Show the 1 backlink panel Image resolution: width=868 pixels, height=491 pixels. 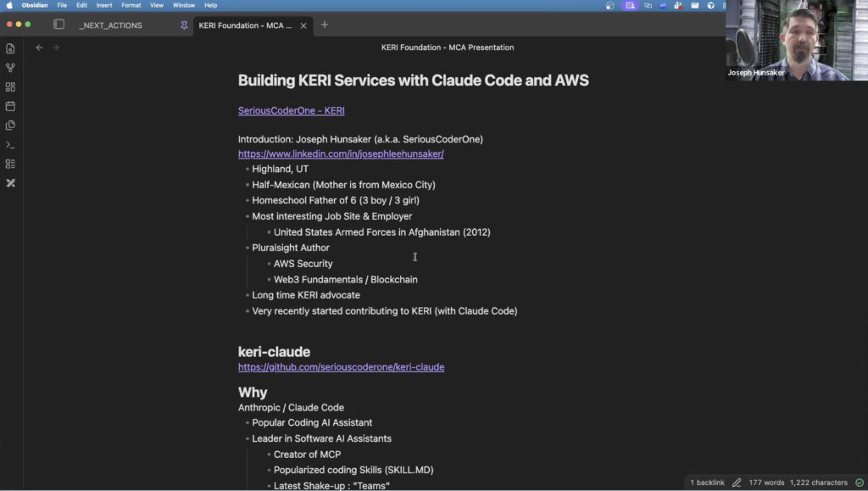(707, 483)
